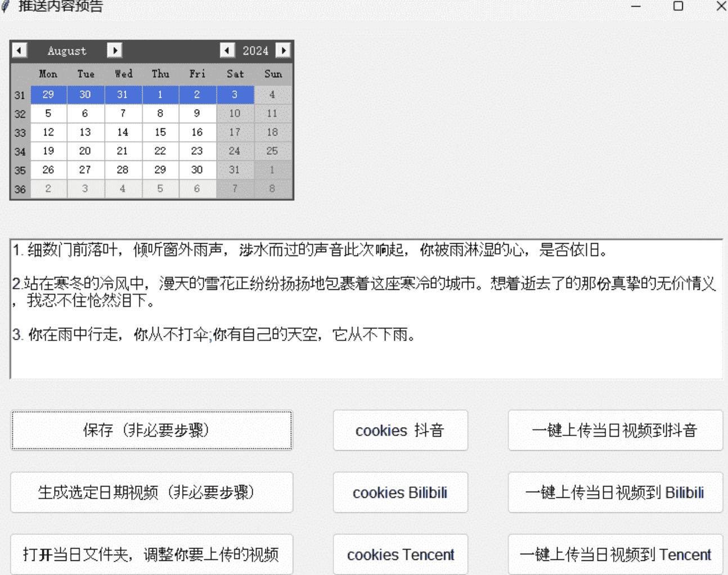The height and width of the screenshot is (575, 728).
Task: Open today's folder via 打开当日文件夹 button
Action: tap(151, 554)
